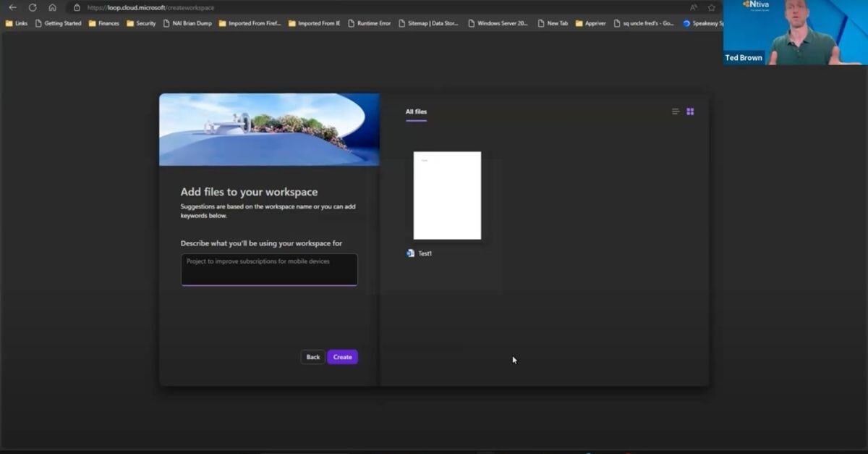This screenshot has width=868, height=454.
Task: Click the favorites star in the address bar
Action: pyautogui.click(x=711, y=7)
